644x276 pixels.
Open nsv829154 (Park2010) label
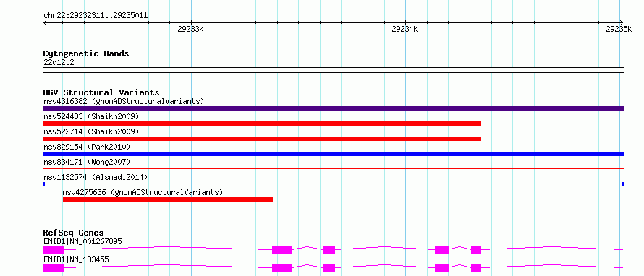[x=87, y=147]
